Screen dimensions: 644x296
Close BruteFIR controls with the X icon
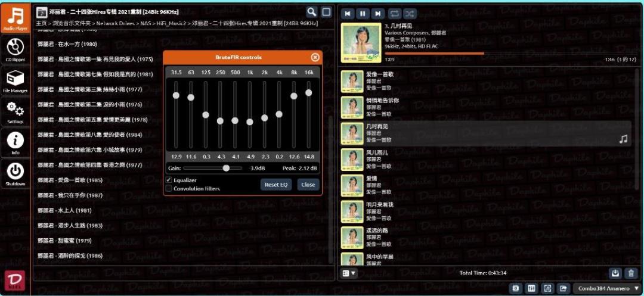tap(315, 57)
